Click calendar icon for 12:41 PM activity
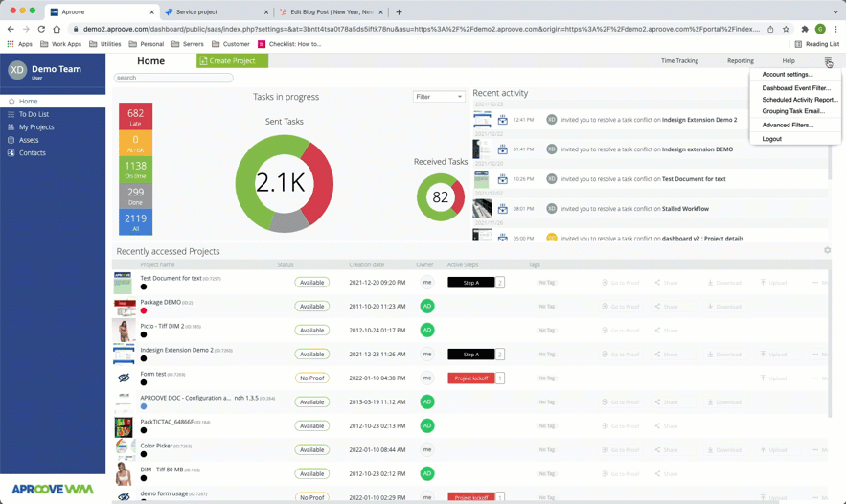Viewport: 846px width, 504px height. pos(502,119)
